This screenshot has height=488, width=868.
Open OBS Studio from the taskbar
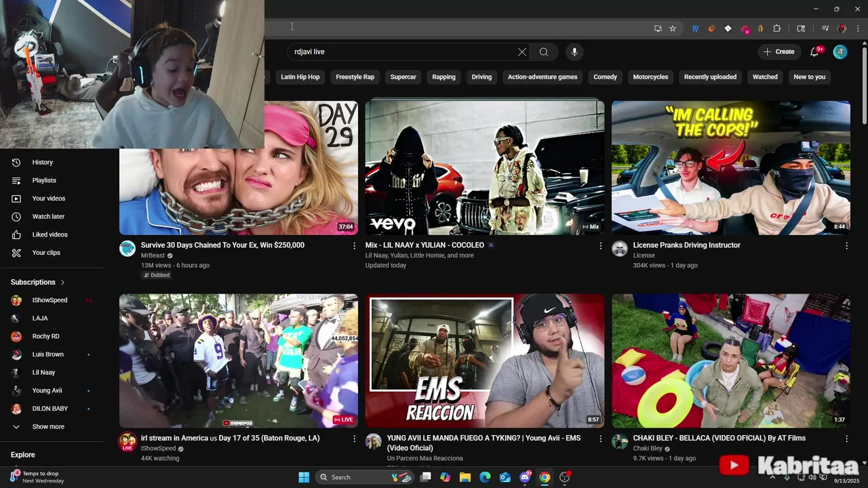564,477
